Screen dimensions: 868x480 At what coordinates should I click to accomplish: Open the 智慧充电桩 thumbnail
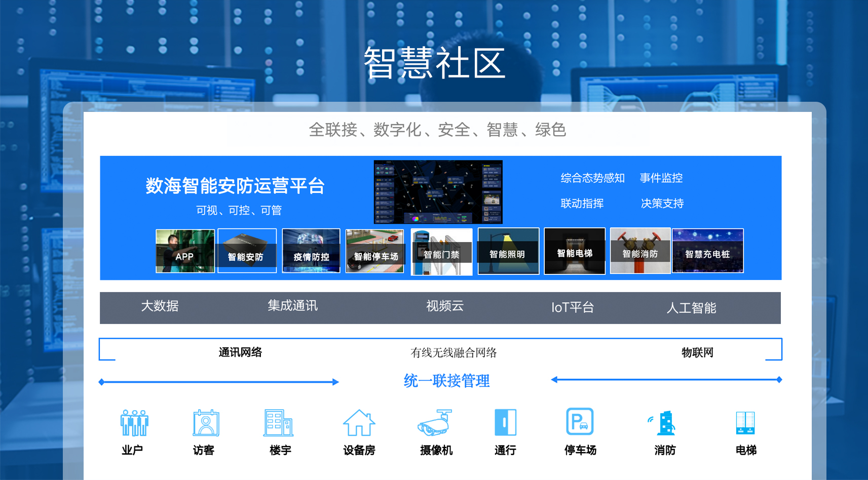707,251
